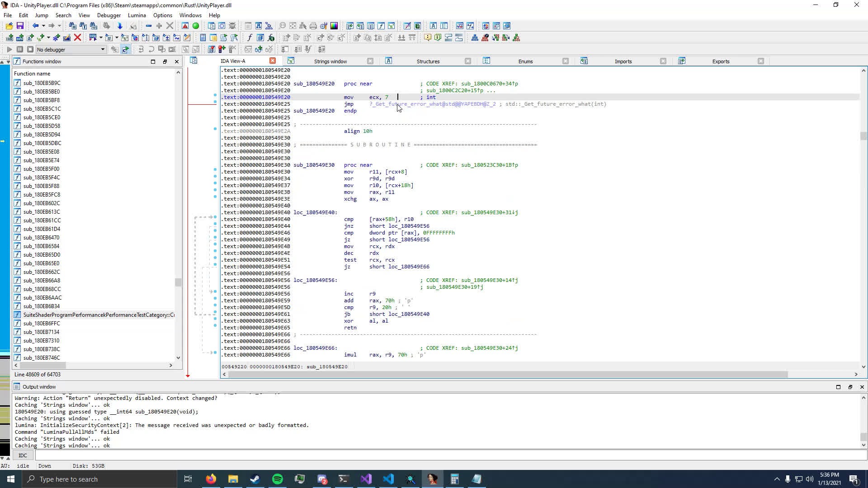Viewport: 868px width, 488px height.
Task: Switch to the Strings window tab
Action: [330, 61]
